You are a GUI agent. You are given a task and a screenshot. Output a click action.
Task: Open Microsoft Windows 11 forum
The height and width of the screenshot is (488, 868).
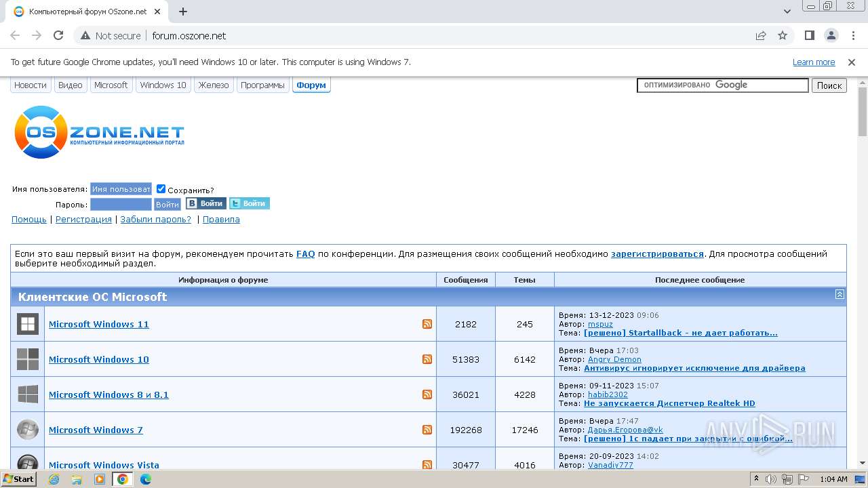pos(99,324)
